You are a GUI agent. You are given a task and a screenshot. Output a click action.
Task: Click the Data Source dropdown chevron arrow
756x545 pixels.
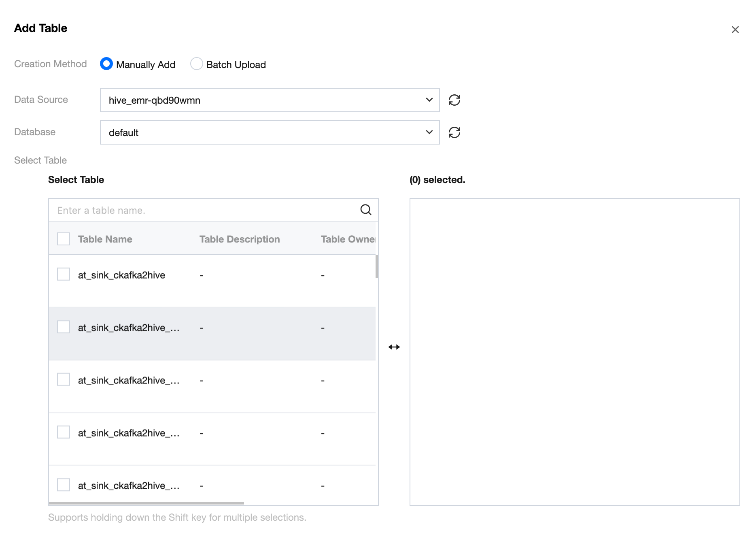[429, 100]
